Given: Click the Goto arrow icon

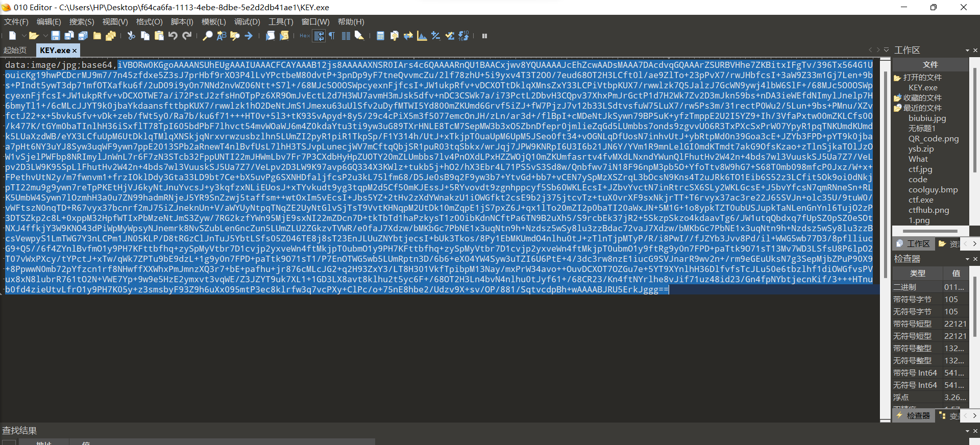Looking at the screenshot, I should coord(249,36).
